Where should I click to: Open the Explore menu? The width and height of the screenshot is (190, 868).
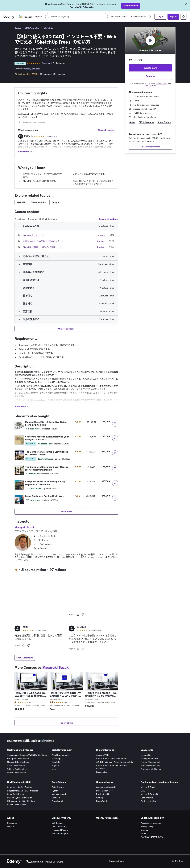(38, 16)
